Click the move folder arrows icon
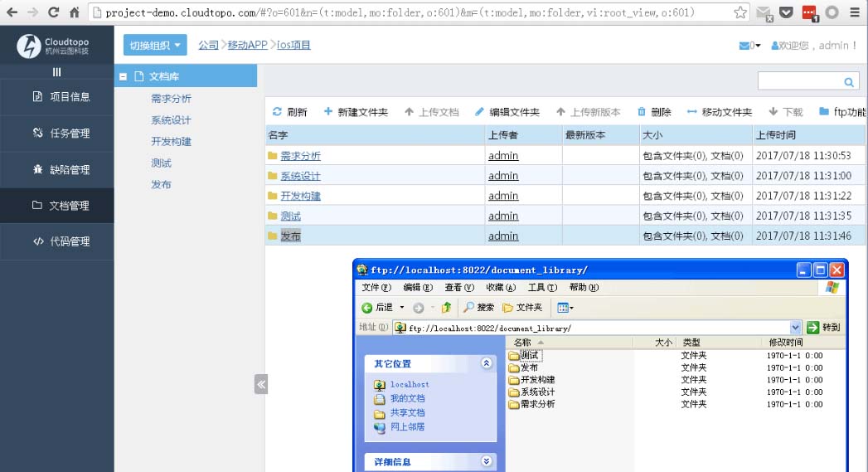 tap(691, 112)
